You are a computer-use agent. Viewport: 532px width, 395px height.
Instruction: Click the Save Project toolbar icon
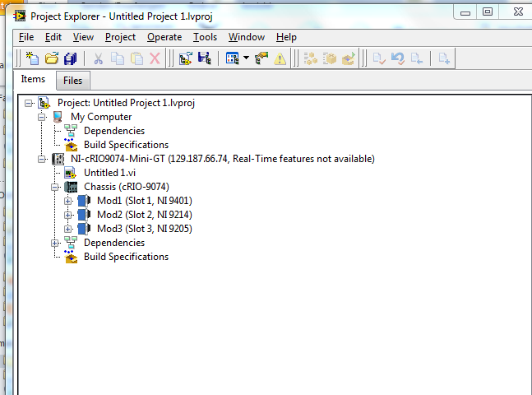(205, 58)
